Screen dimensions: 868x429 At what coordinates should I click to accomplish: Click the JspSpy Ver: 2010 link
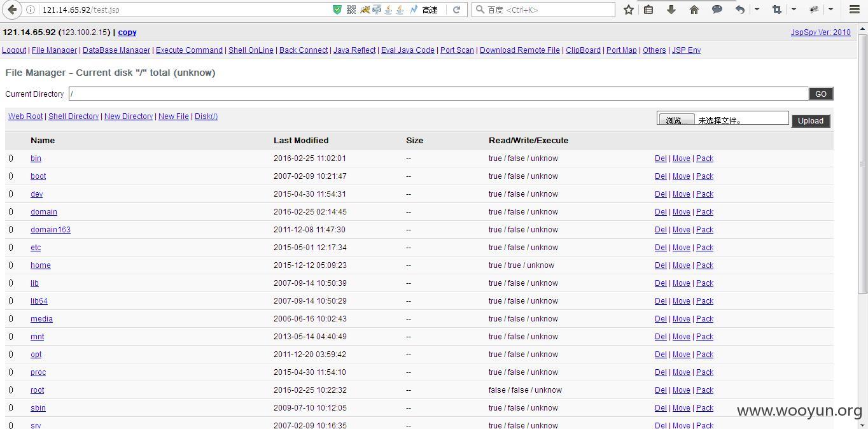coord(820,32)
